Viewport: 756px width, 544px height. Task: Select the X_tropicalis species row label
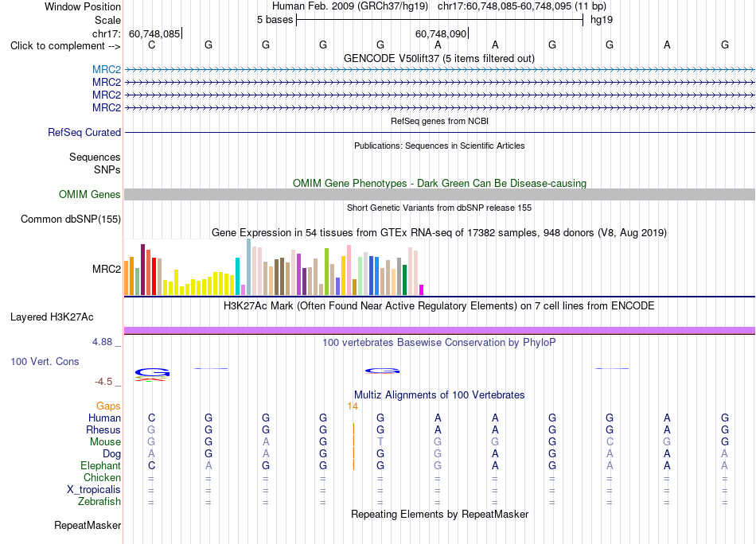(94, 490)
